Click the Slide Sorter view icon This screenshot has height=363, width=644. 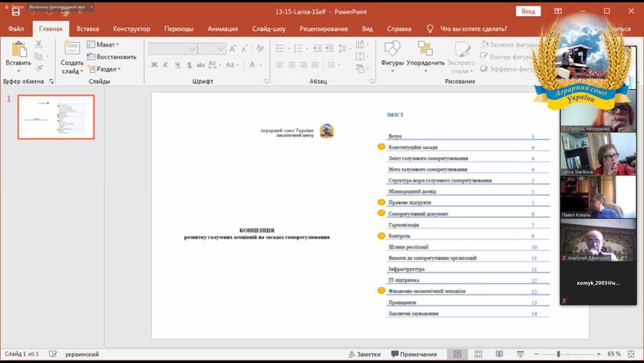click(x=478, y=354)
